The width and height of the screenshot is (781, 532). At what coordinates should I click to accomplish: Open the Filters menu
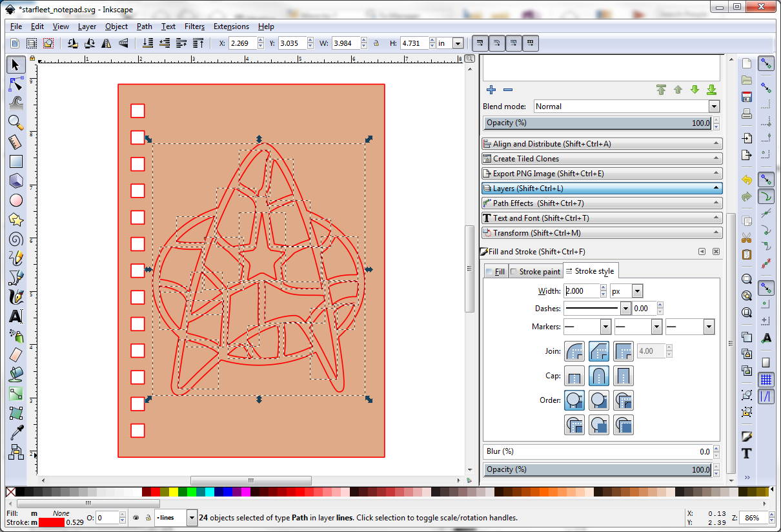194,26
